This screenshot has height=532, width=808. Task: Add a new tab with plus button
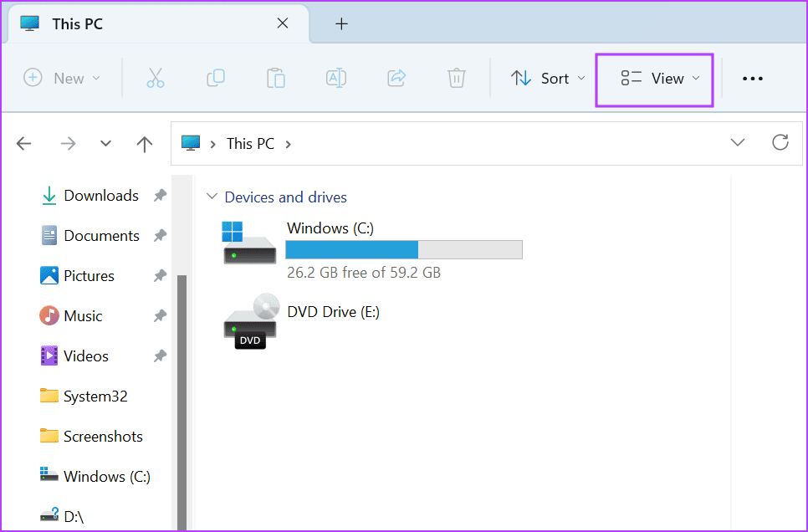pos(341,23)
